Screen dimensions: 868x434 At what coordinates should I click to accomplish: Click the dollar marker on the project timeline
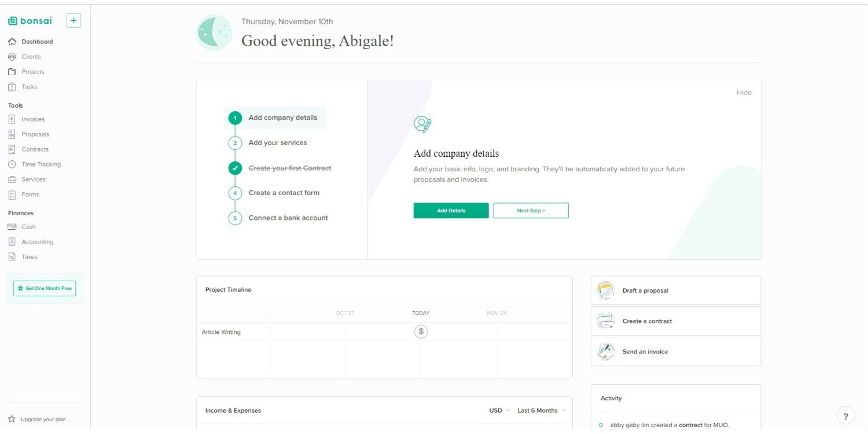point(421,332)
